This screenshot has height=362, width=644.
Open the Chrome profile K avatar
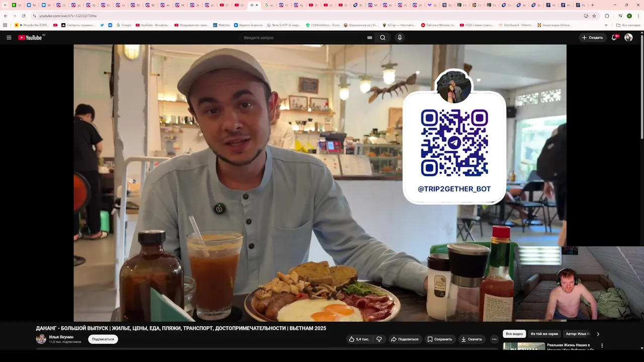[629, 16]
